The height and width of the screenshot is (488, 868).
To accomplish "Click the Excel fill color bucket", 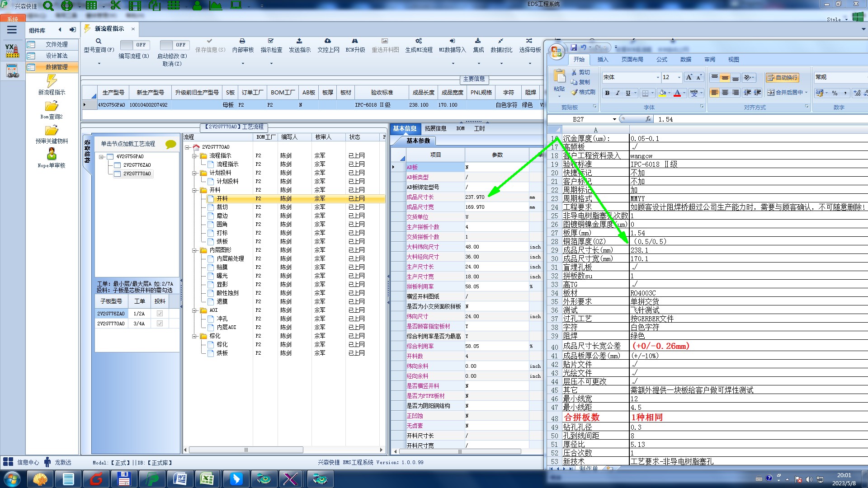I will click(662, 93).
